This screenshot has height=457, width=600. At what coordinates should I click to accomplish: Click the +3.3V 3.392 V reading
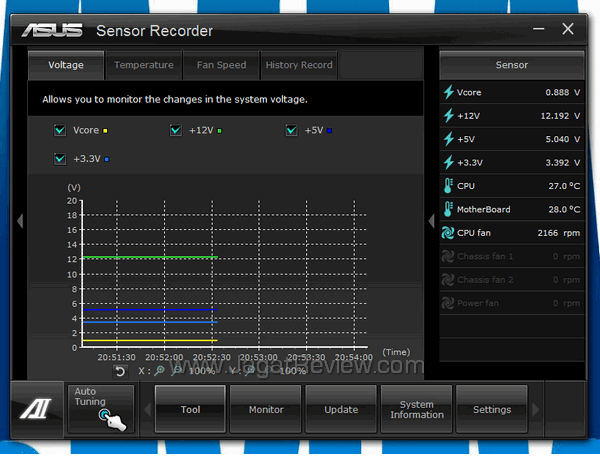562,162
